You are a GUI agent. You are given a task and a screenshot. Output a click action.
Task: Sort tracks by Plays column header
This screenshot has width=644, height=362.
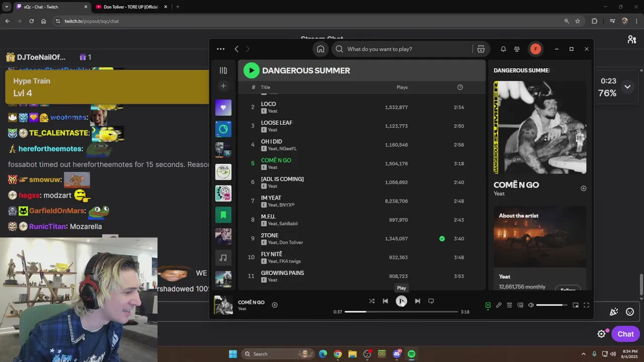[402, 87]
